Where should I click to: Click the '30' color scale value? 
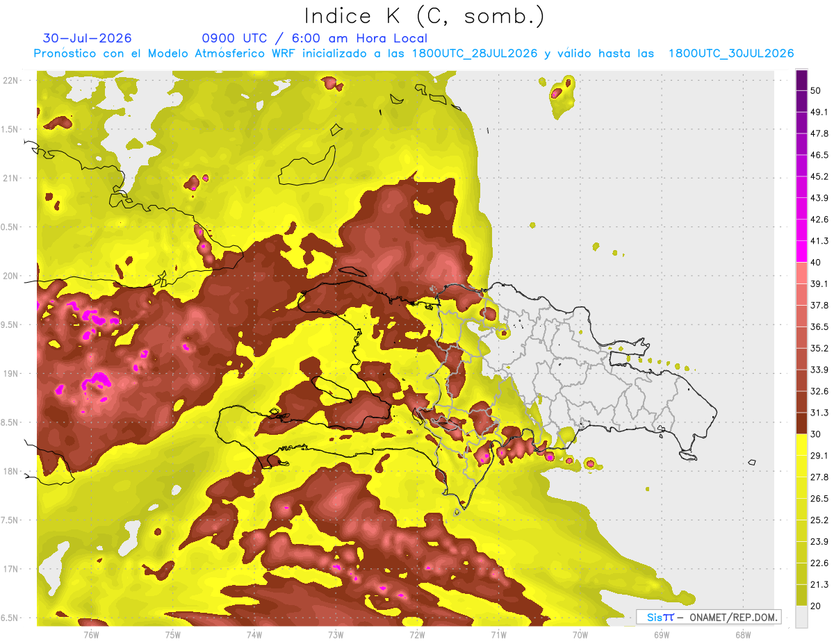coord(816,435)
